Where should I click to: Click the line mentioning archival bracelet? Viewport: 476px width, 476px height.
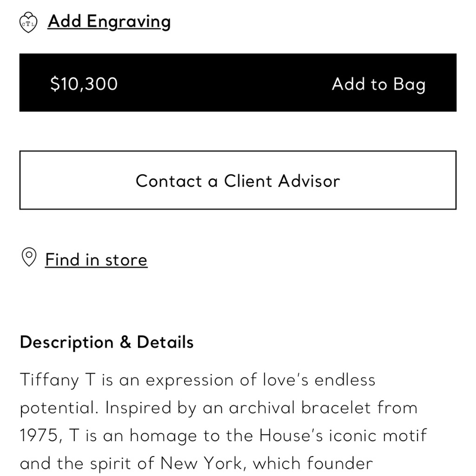[x=218, y=408]
